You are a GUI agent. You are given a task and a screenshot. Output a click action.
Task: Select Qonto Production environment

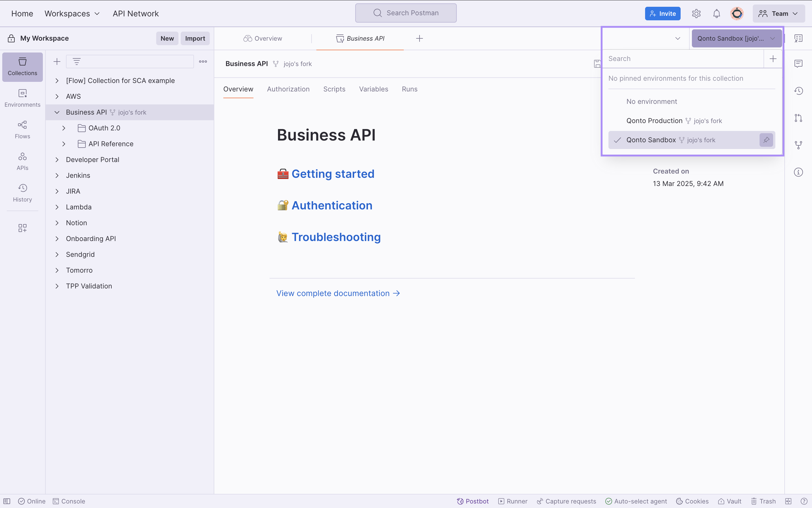pos(692,121)
